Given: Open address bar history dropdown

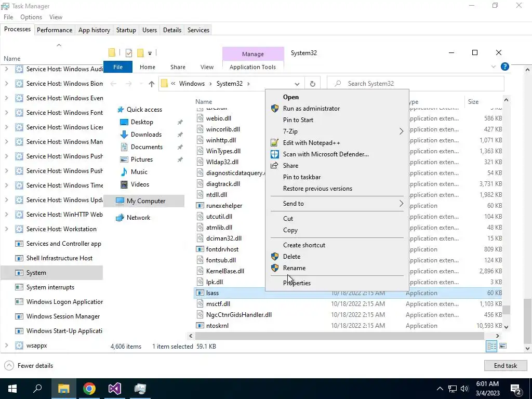Looking at the screenshot, I should click(297, 84).
